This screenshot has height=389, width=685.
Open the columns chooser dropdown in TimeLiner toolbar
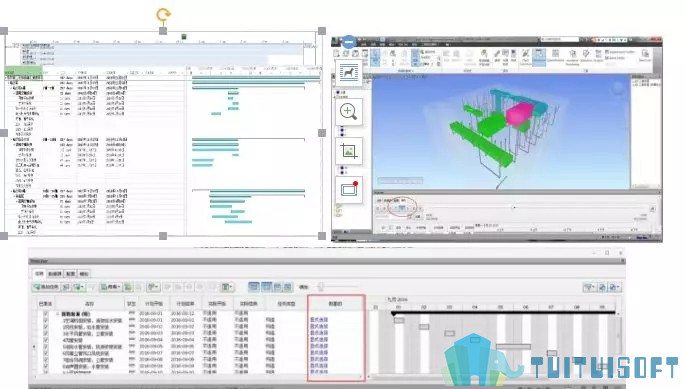(227, 287)
